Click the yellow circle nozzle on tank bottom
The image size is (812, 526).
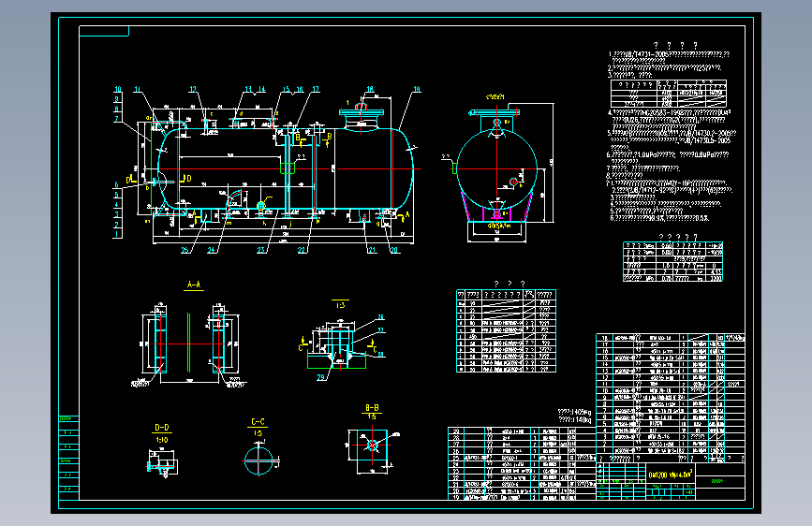(261, 206)
